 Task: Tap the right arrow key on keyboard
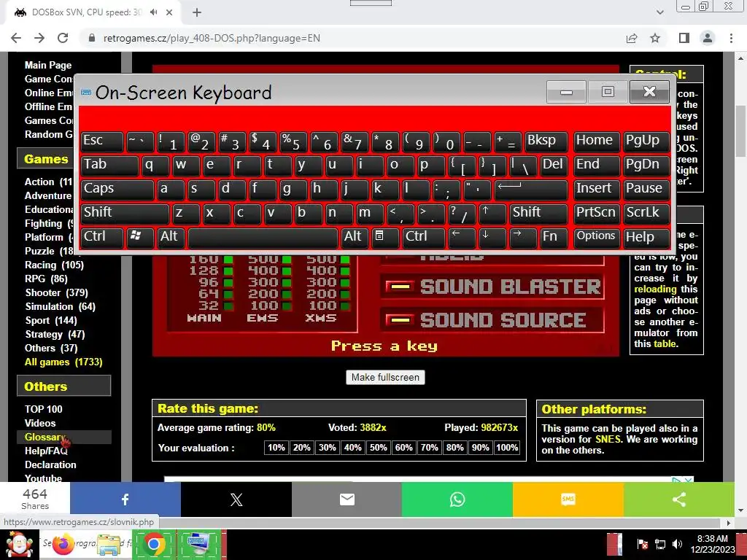[522, 237]
